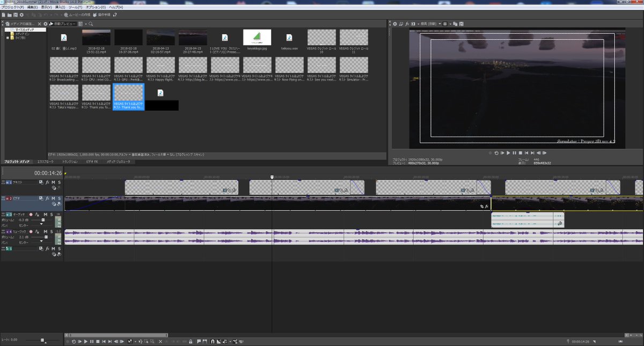Open track FX for the ビデオ track

pos(47,198)
